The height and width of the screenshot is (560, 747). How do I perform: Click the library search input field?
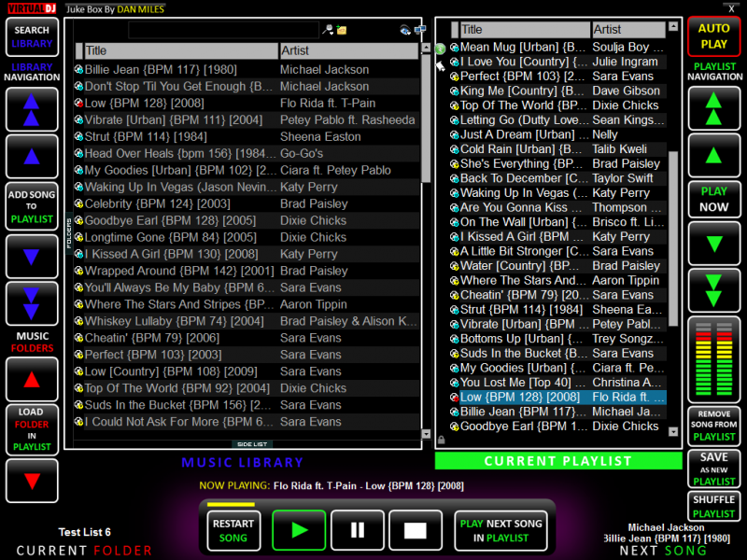tap(223, 30)
